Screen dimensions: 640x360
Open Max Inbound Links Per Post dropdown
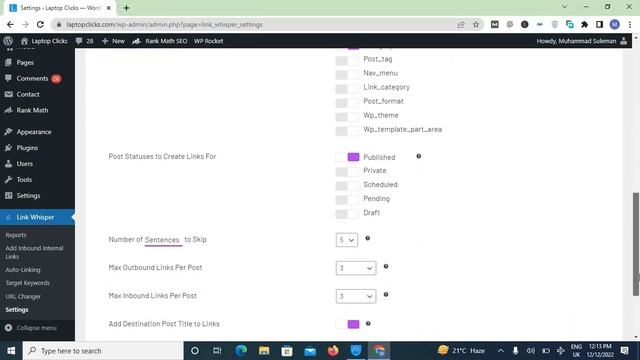pos(356,296)
